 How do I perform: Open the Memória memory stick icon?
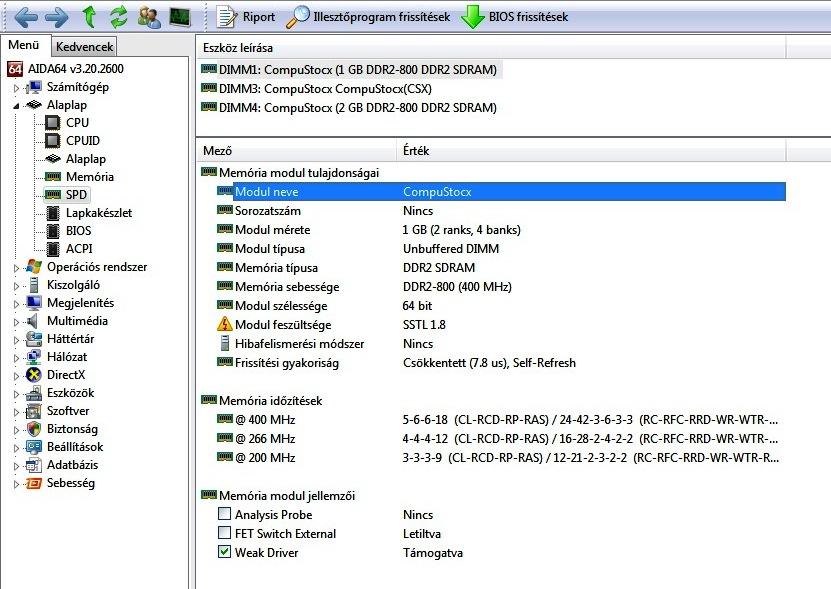click(52, 177)
